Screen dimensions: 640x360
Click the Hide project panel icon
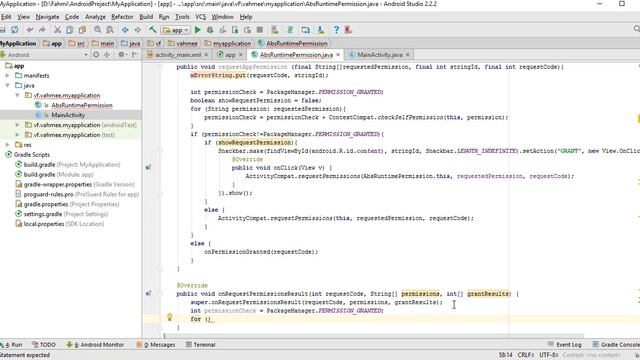[134, 54]
